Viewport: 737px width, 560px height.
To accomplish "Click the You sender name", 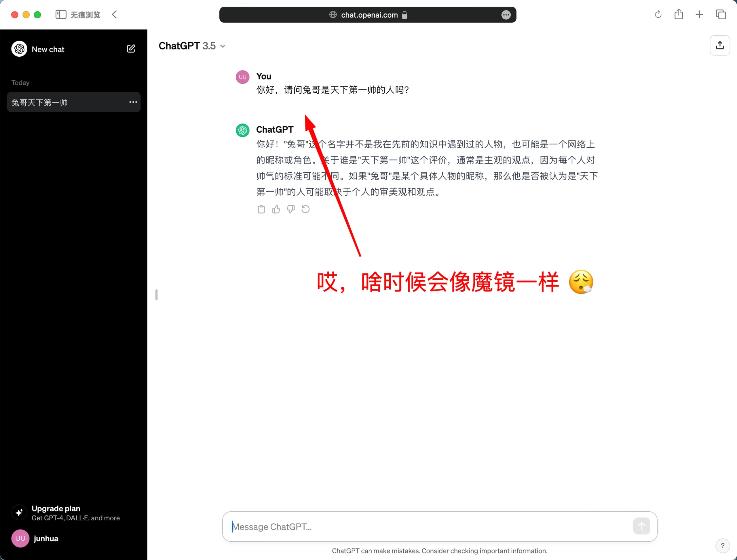I will (x=263, y=76).
